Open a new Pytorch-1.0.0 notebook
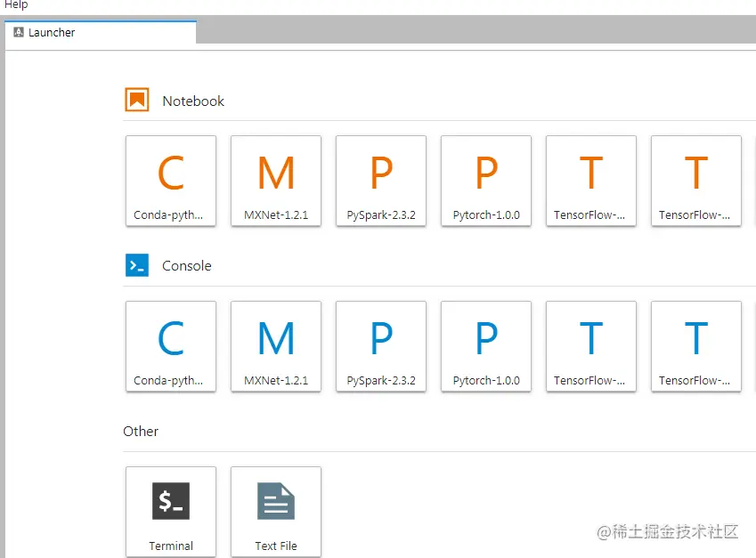This screenshot has height=558, width=756. [x=486, y=181]
